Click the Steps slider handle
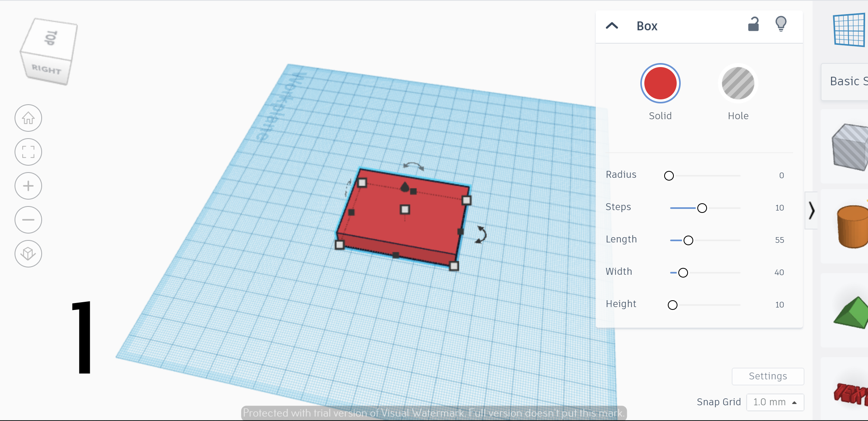This screenshot has width=868, height=421. click(702, 208)
